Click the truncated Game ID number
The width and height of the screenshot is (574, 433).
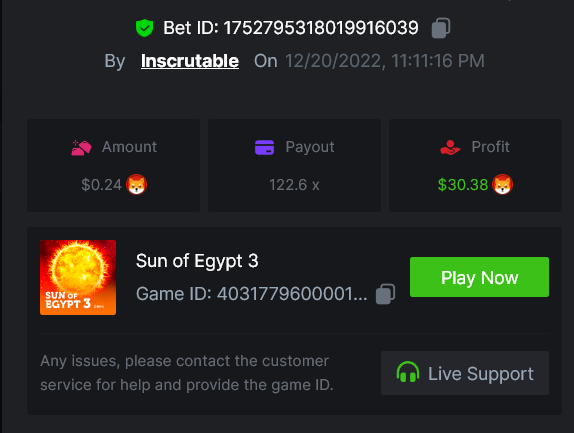pyautogui.click(x=292, y=294)
